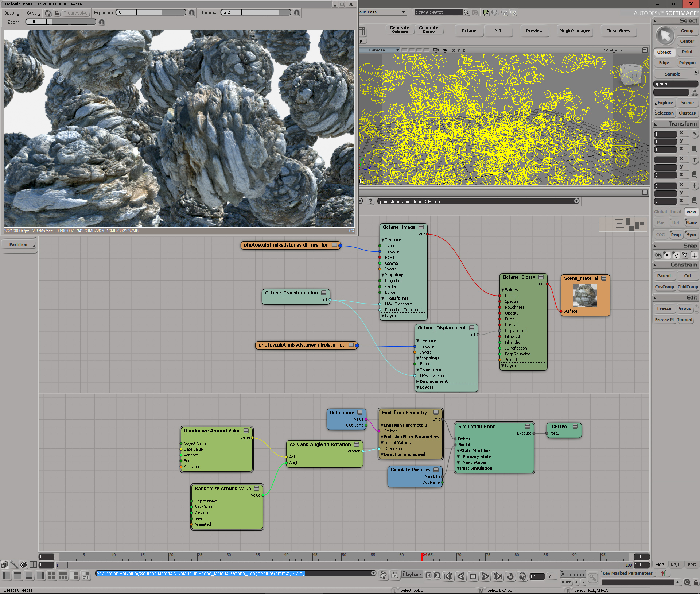Open the script editor scroll icon
700x594 pixels.
tap(383, 575)
